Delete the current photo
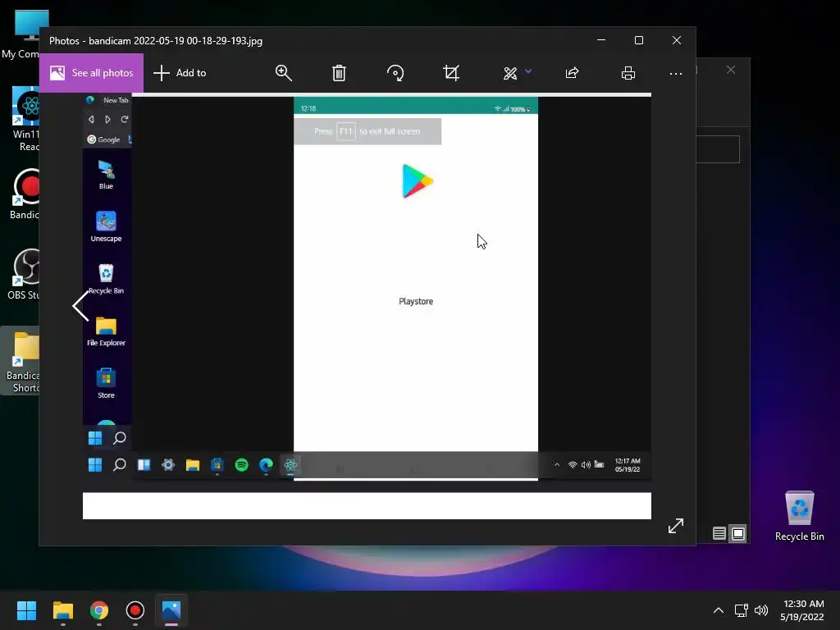This screenshot has width=840, height=630. click(x=339, y=73)
